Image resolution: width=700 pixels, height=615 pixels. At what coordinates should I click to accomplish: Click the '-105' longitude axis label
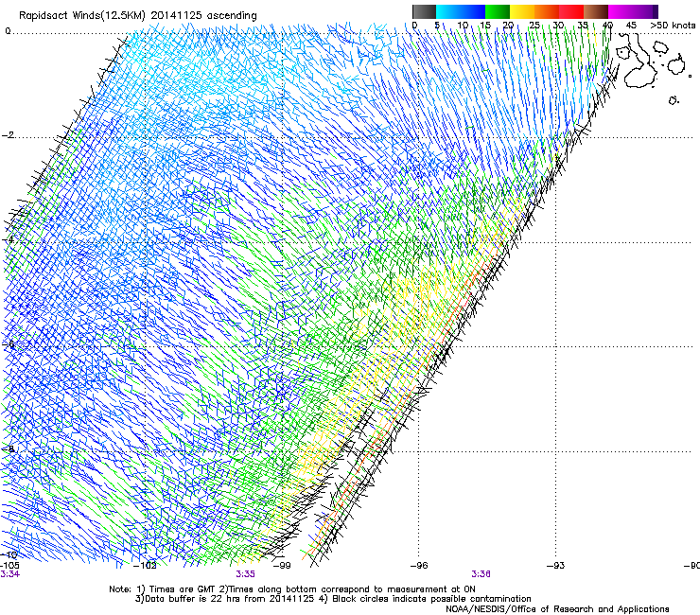[9, 566]
